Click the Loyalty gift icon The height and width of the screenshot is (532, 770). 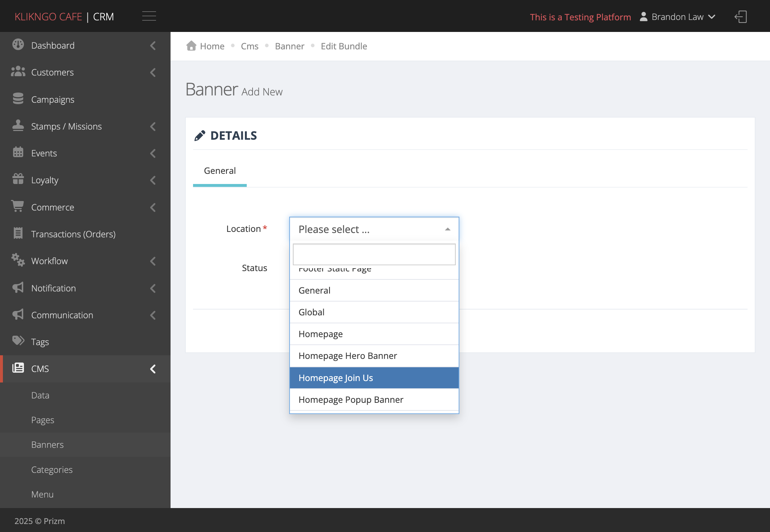pyautogui.click(x=18, y=179)
